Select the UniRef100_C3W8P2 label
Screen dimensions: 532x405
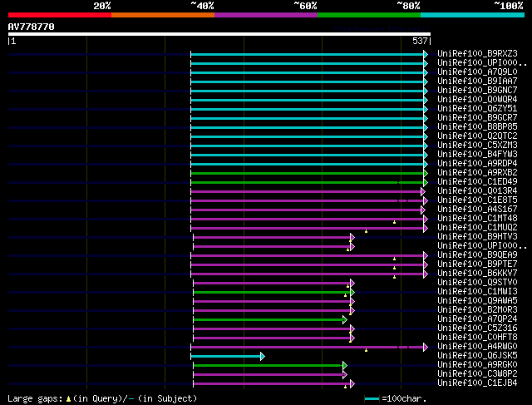[477, 374]
